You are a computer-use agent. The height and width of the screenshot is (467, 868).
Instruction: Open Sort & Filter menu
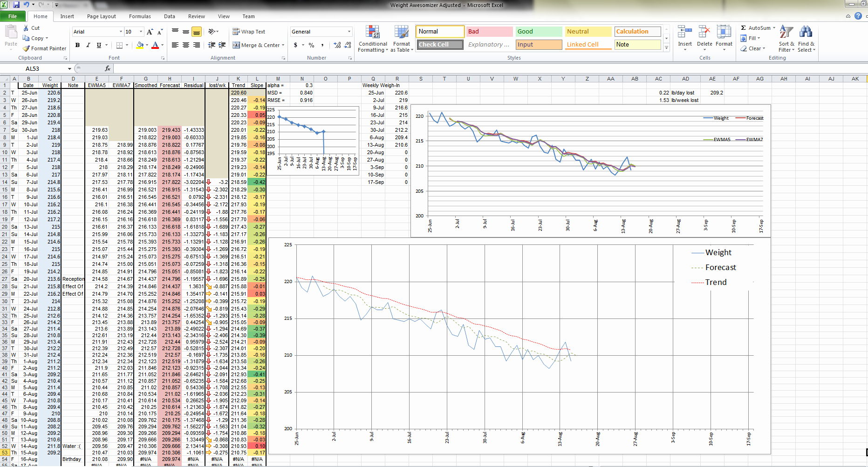tap(786, 39)
